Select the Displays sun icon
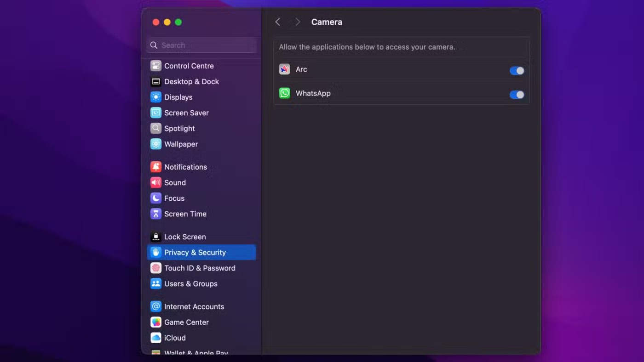The image size is (644, 362). coord(156,97)
